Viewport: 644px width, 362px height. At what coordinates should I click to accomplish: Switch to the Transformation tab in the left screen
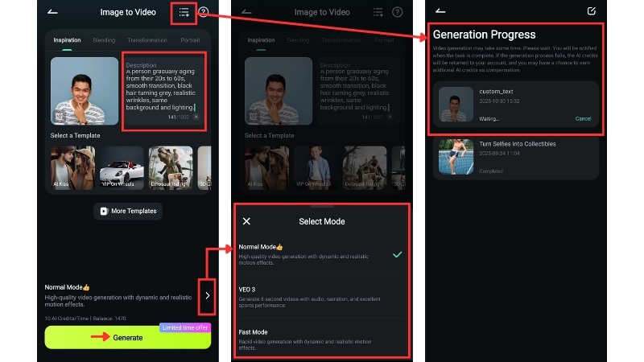[147, 40]
